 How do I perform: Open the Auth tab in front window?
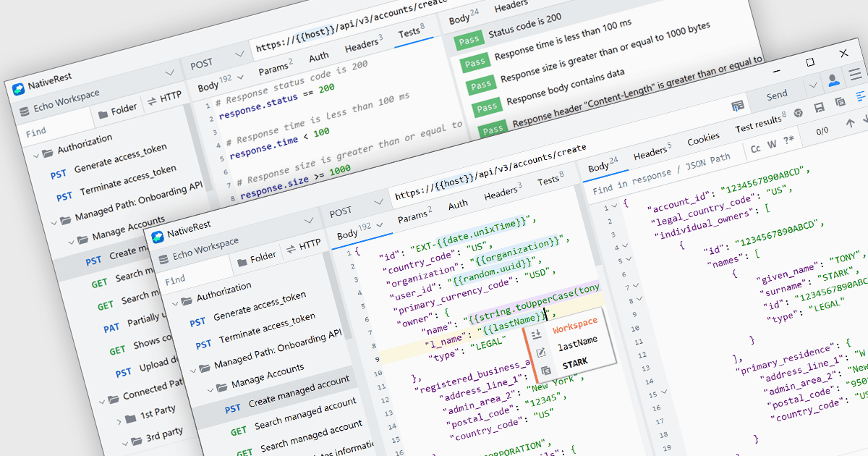[458, 205]
